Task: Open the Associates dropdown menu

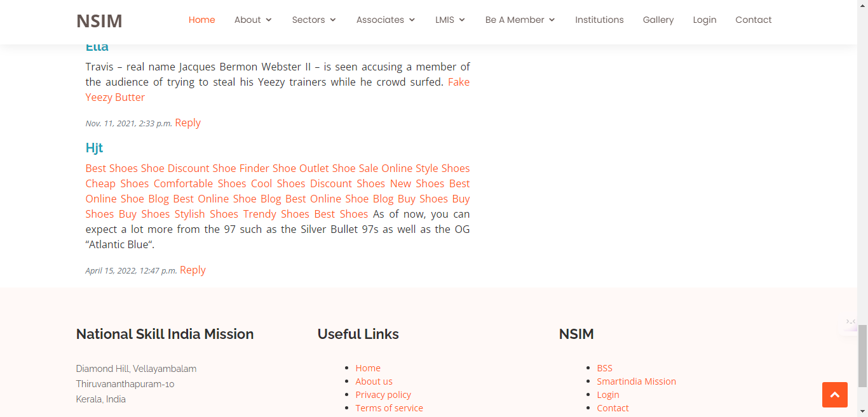Action: click(x=385, y=20)
